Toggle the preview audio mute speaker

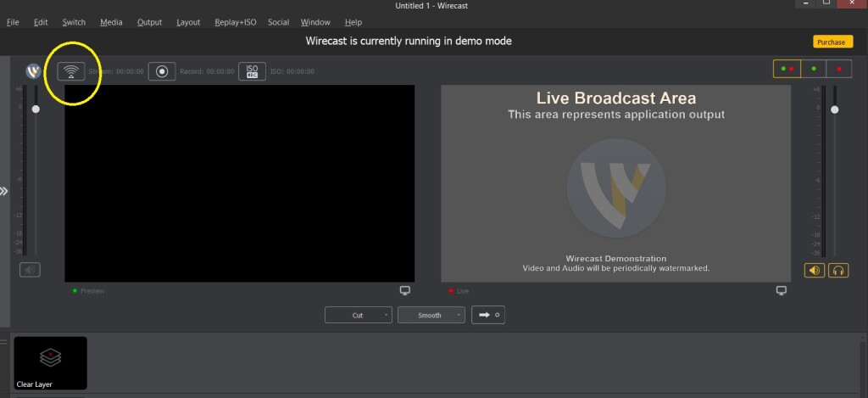pos(30,271)
